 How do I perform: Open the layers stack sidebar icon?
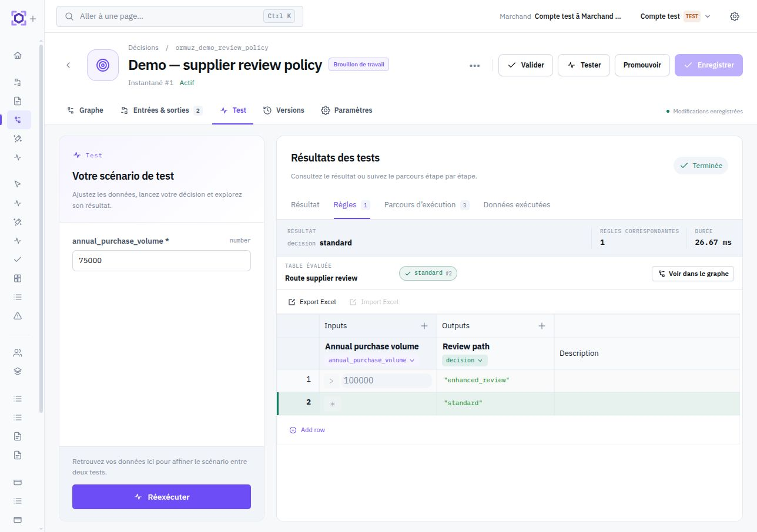click(x=18, y=371)
